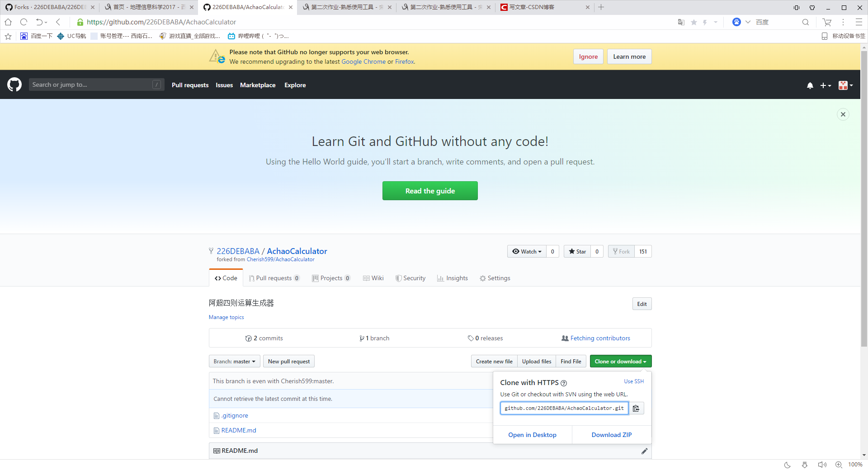Copy the clone URL to clipboard
868x470 pixels.
636,408
